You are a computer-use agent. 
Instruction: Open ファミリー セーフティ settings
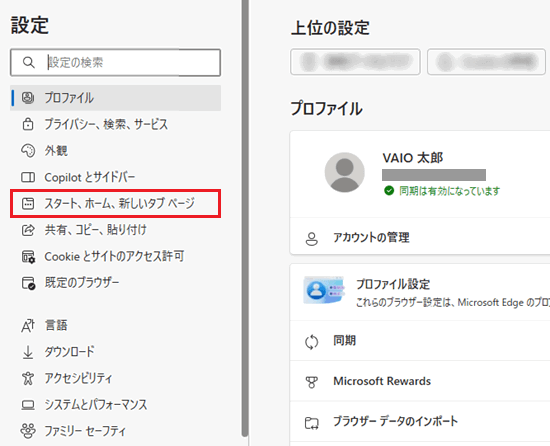pos(115,431)
